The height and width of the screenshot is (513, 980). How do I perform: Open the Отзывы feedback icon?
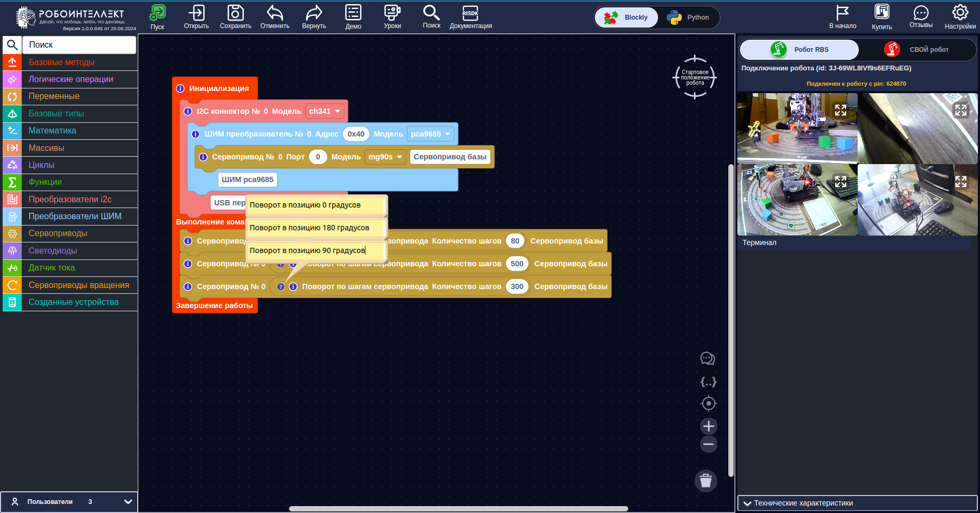pos(921,13)
